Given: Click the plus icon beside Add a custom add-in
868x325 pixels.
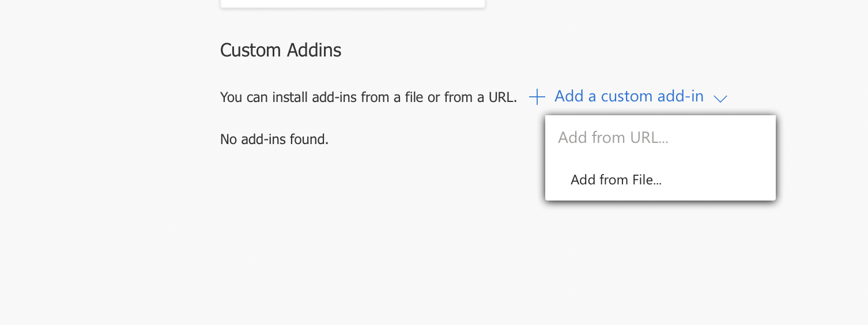Looking at the screenshot, I should point(537,97).
